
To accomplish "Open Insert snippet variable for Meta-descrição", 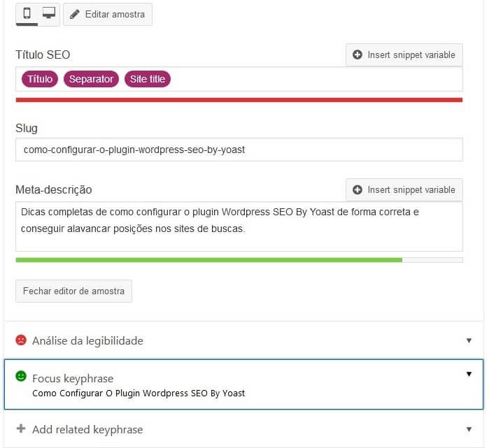I will (x=404, y=189).
